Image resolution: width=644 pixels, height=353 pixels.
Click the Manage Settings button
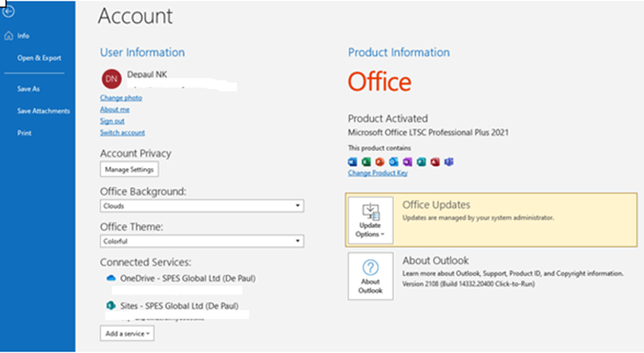pyautogui.click(x=129, y=169)
